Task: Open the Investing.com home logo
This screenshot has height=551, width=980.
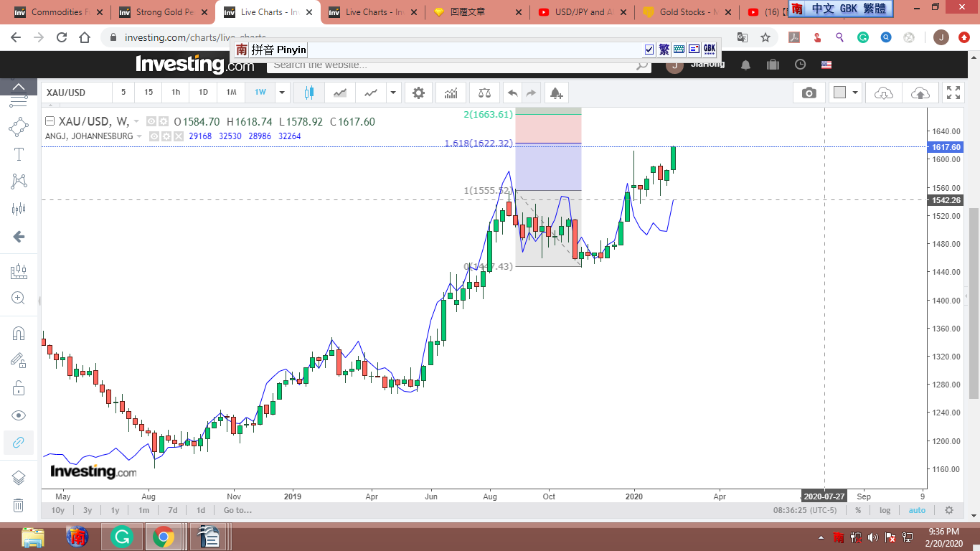Action: [195, 65]
